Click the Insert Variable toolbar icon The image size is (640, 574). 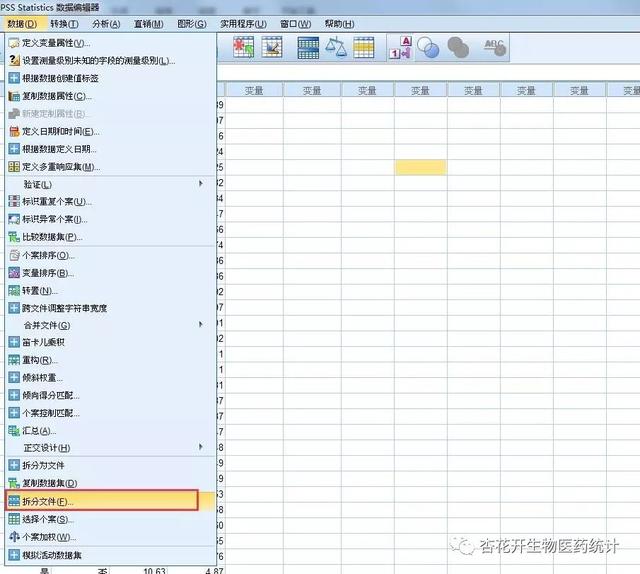pyautogui.click(x=272, y=47)
